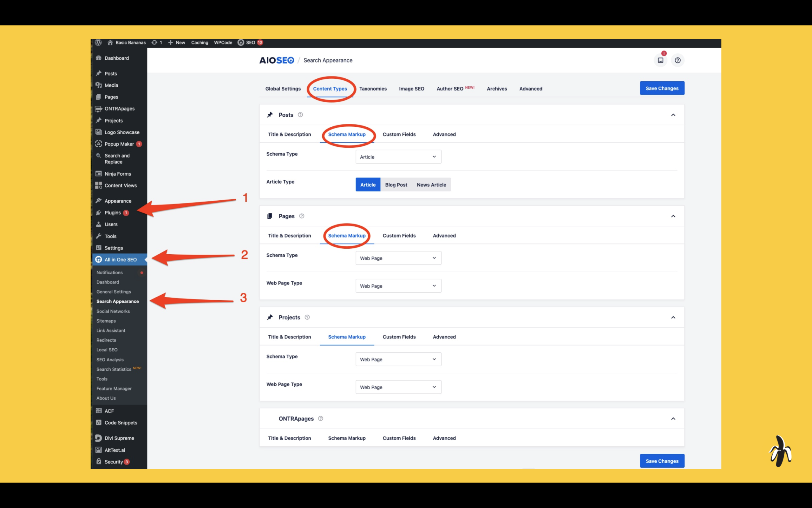Viewport: 812px width, 508px height.
Task: Click help icon next to Projects heading
Action: pos(307,317)
